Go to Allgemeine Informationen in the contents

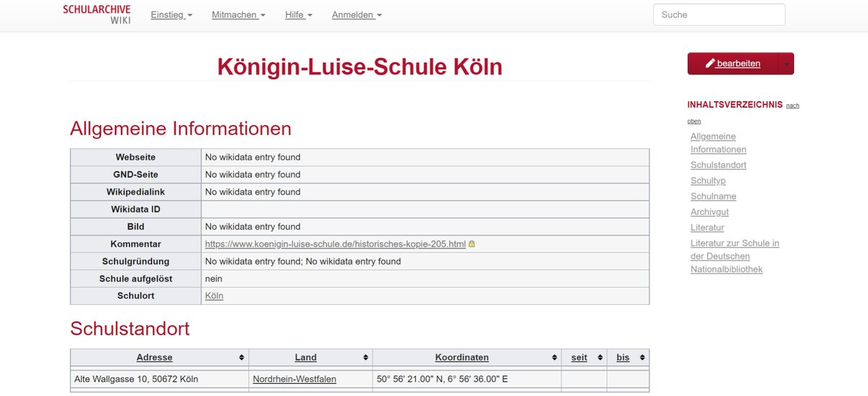pos(718,143)
